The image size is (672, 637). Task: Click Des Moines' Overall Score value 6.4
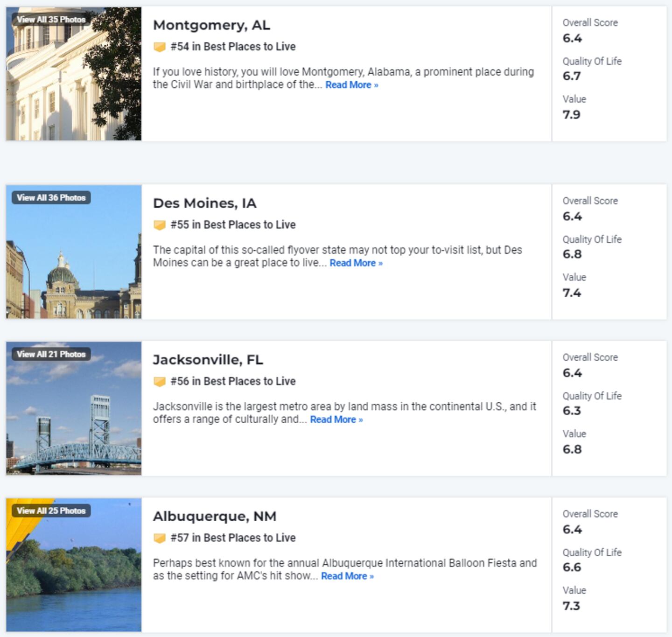[572, 217]
